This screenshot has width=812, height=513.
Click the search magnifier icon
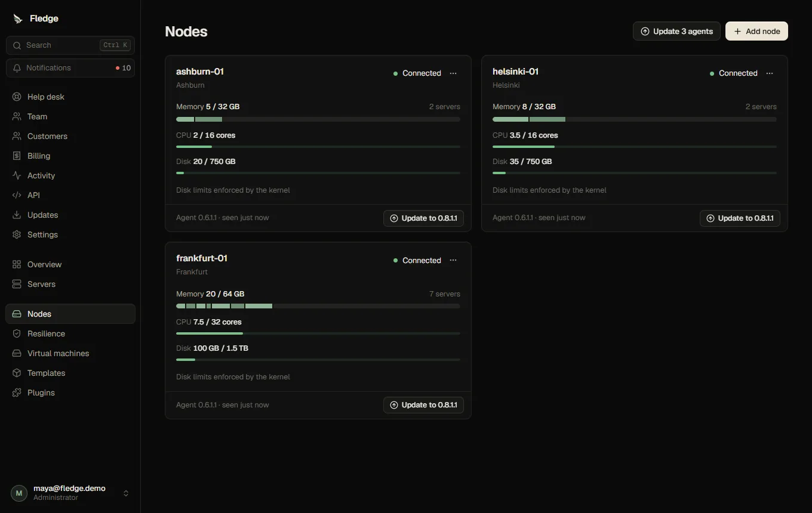click(x=17, y=45)
